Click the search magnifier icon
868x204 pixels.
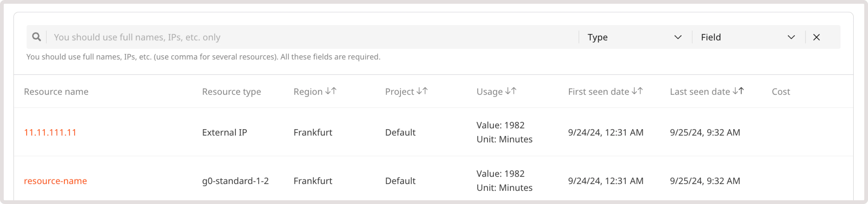(x=36, y=37)
